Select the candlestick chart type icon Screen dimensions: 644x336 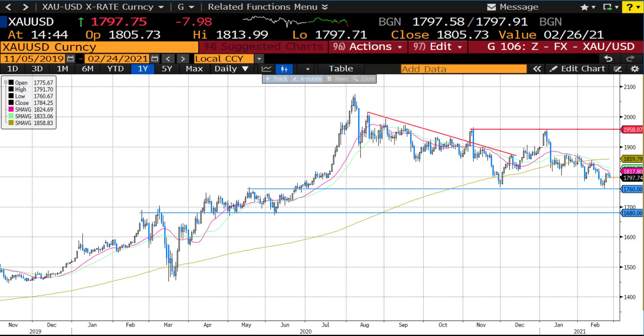pyautogui.click(x=284, y=69)
